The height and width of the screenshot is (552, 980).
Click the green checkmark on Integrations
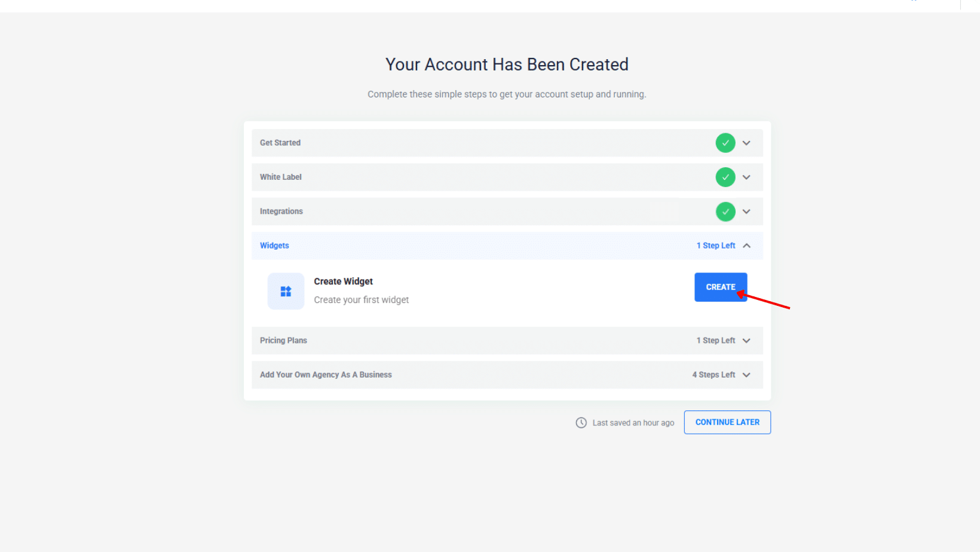point(725,211)
